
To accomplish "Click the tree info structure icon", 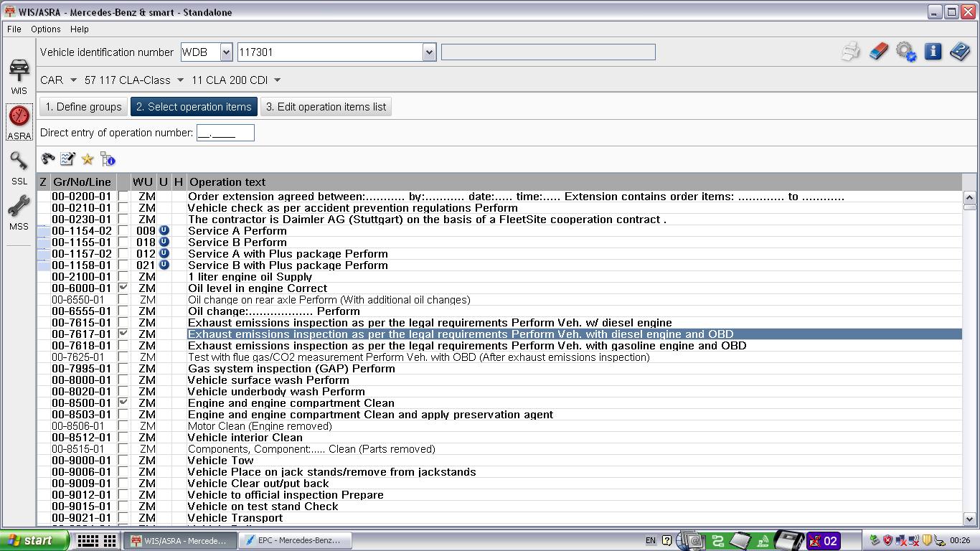I will [108, 159].
